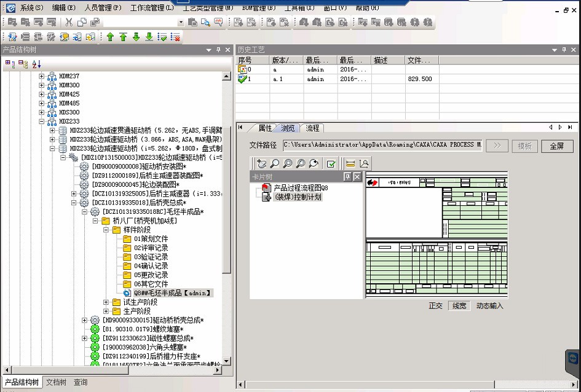Toggle 动态输入 dynamic input

click(489, 306)
